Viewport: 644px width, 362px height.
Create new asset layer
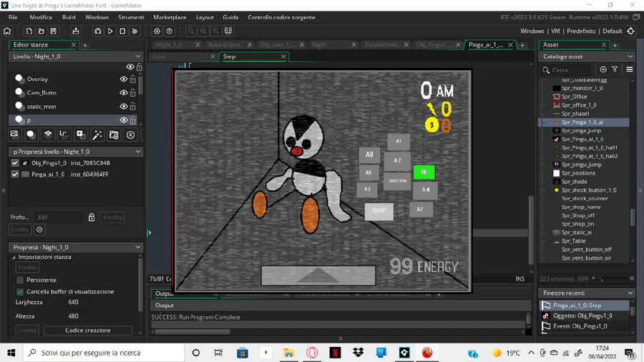[x=80, y=134]
